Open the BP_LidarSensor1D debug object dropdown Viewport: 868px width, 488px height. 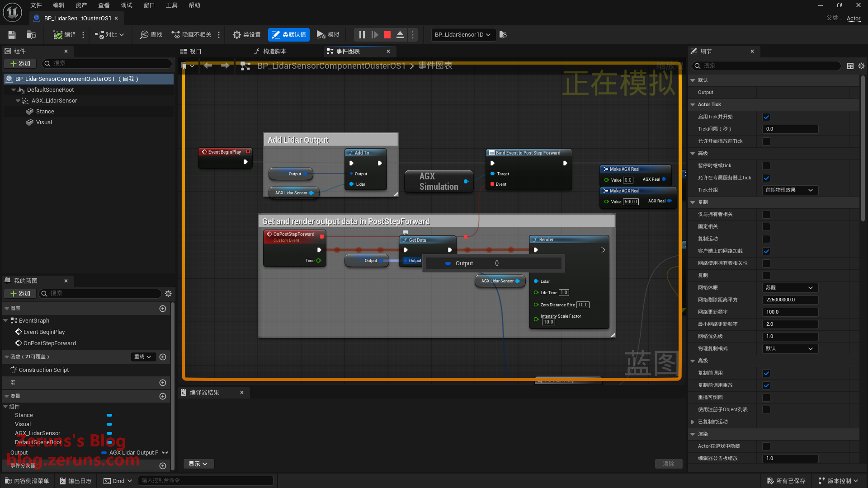(462, 35)
